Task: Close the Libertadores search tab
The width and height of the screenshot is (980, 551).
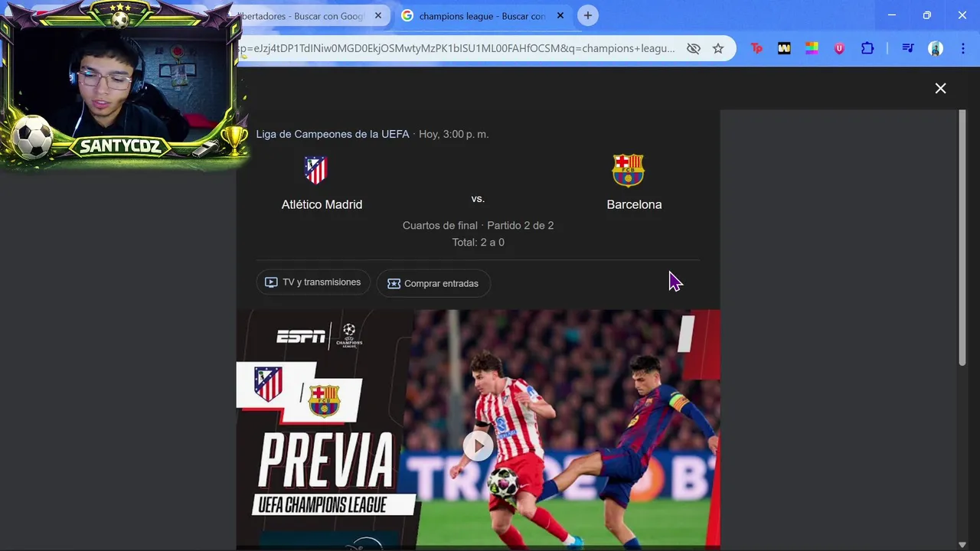Action: click(377, 15)
